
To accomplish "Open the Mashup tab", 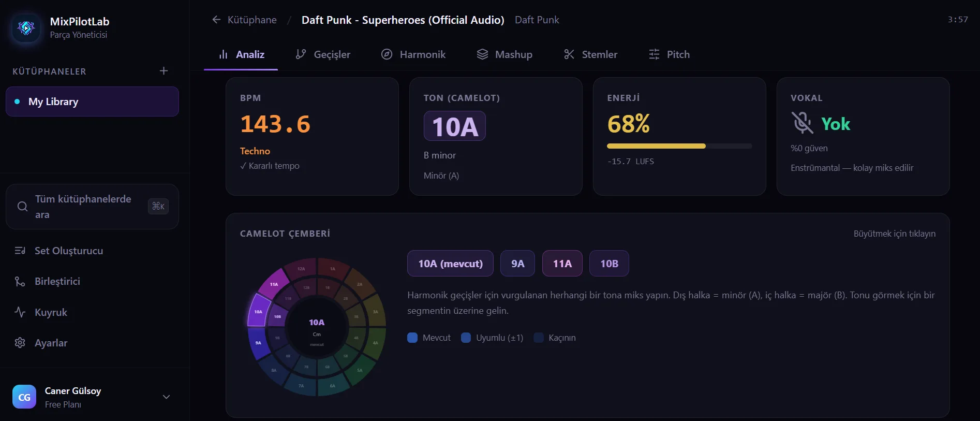I will point(504,54).
